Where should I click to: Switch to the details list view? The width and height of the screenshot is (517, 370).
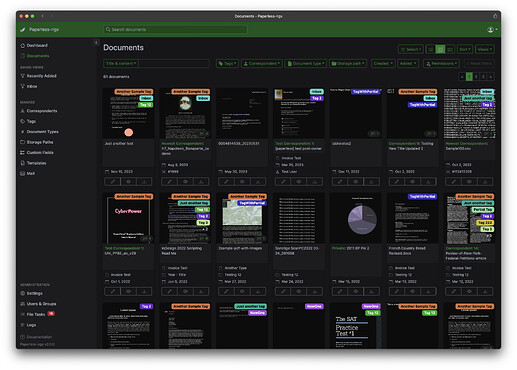tap(431, 50)
